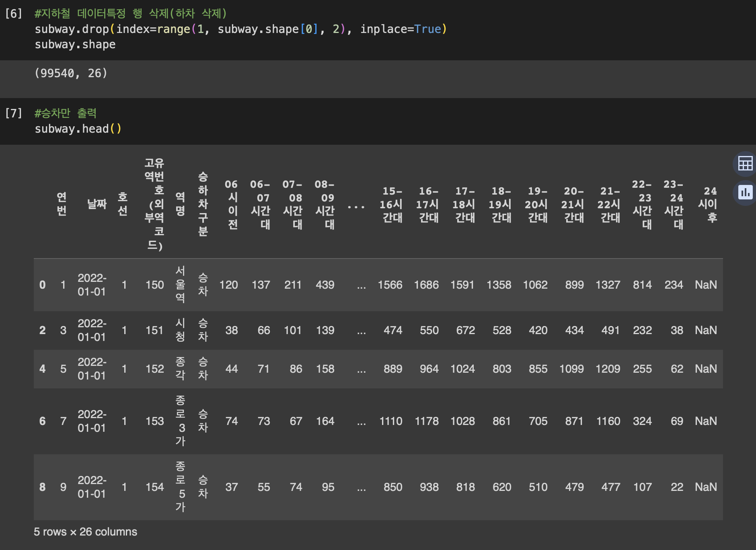Click the 역명 column header
This screenshot has height=550, width=756.
[x=180, y=204]
